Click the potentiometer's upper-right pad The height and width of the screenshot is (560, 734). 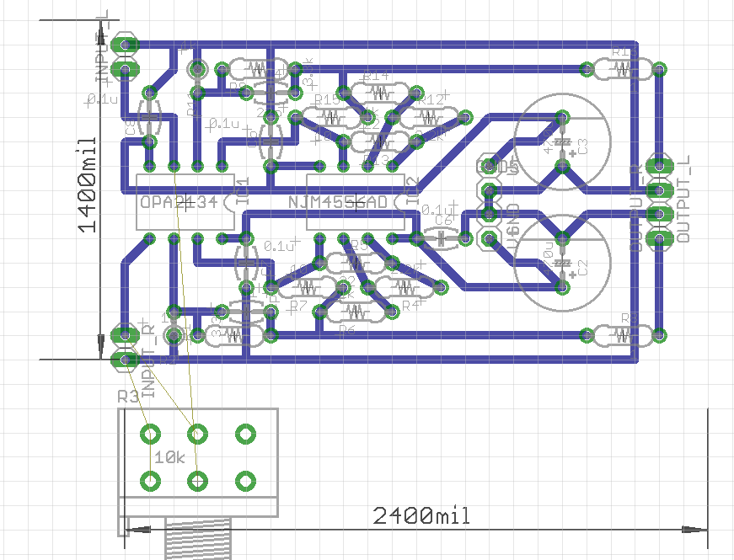(245, 435)
